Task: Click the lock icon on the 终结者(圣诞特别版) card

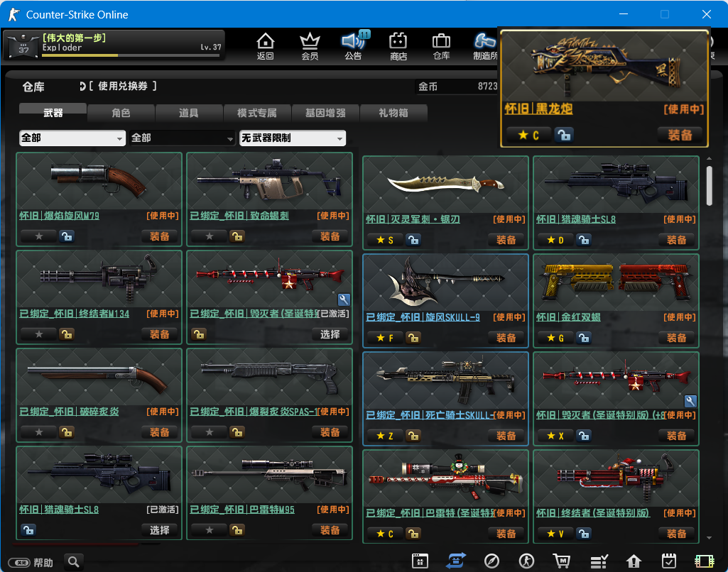Action: pos(584,534)
